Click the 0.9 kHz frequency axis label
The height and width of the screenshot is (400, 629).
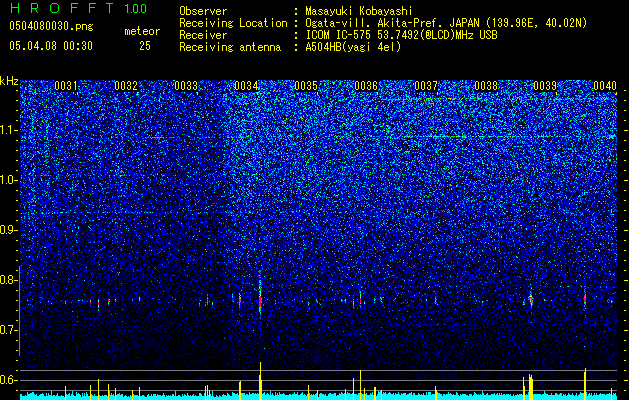point(8,230)
